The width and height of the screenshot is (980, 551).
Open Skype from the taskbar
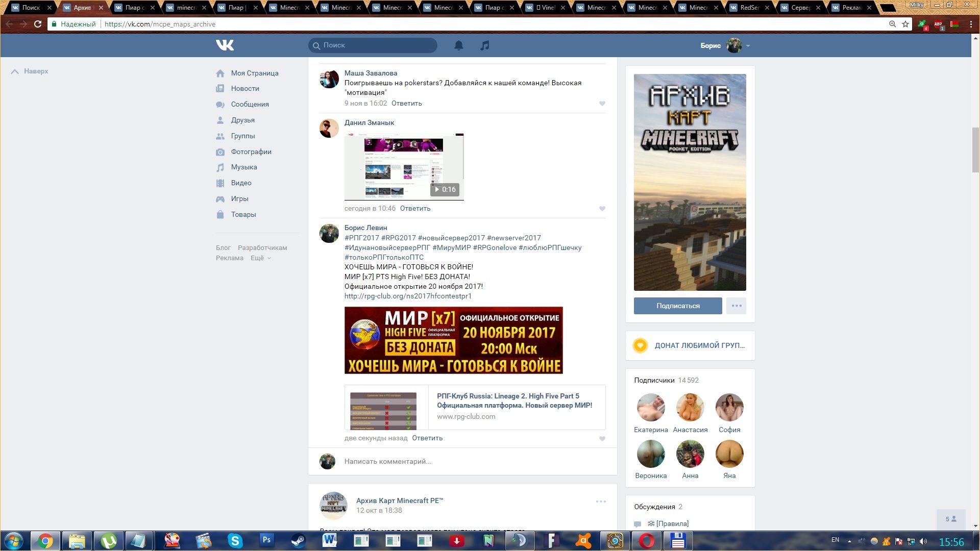(x=235, y=540)
